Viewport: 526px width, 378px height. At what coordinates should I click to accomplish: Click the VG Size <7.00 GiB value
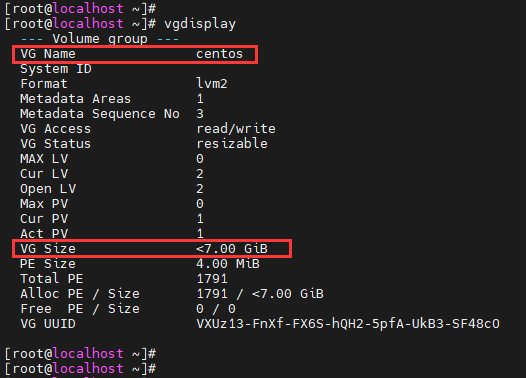(x=232, y=249)
